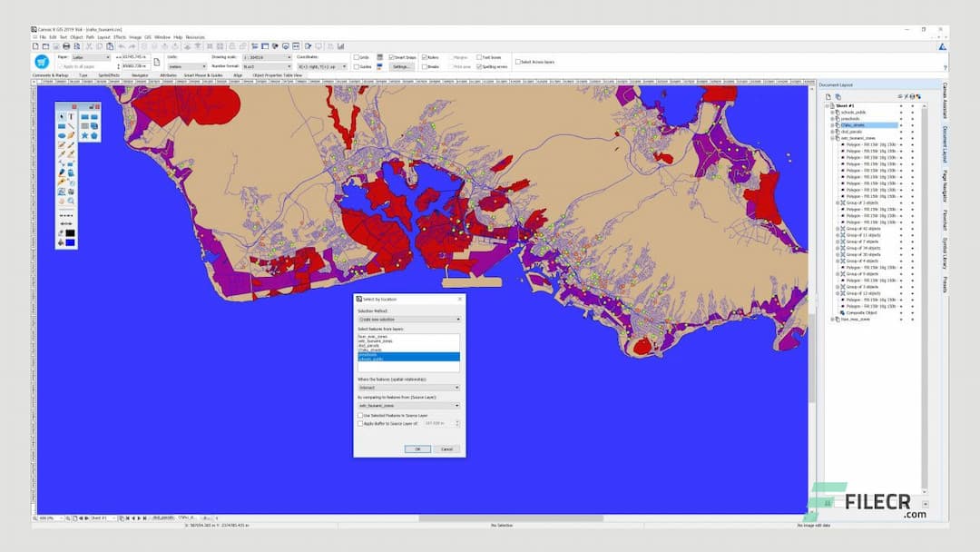Click the star shape tool in shapes palette
Image resolution: width=980 pixels, height=552 pixels.
[x=86, y=135]
